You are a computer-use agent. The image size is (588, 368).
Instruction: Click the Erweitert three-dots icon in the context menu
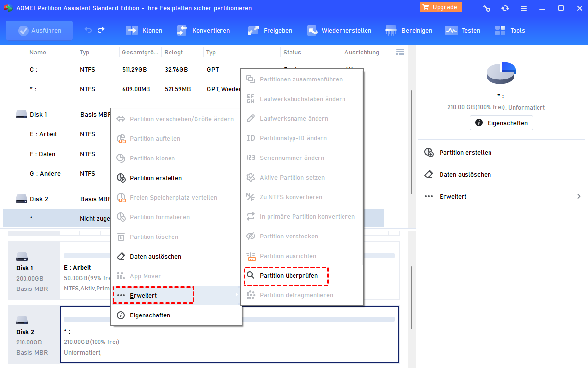coord(121,295)
